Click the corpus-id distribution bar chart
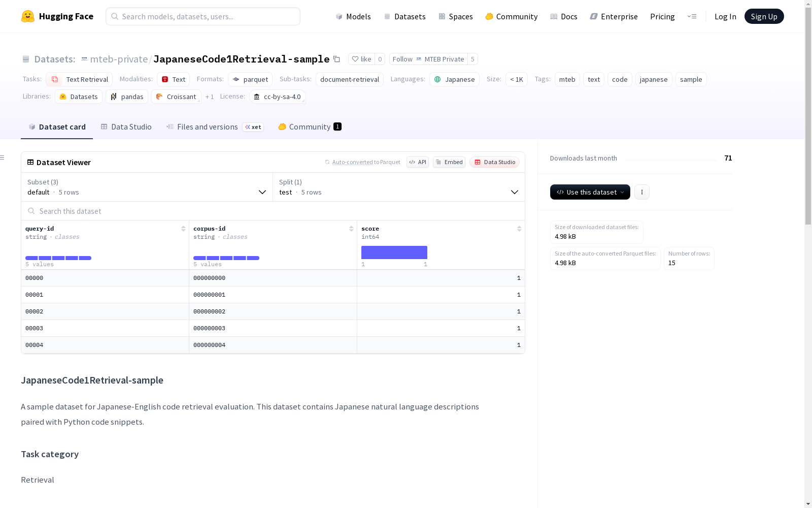Screen dimensions: 812x508 226,258
